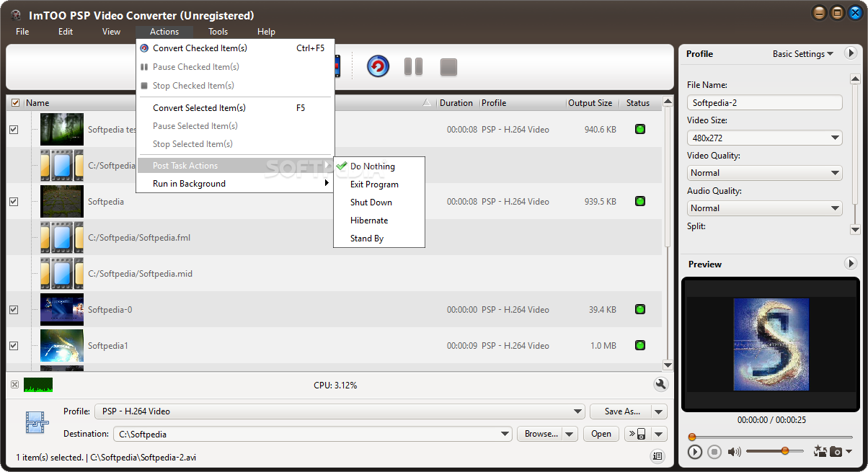
Task: Select Hibernate post task action
Action: click(379, 221)
